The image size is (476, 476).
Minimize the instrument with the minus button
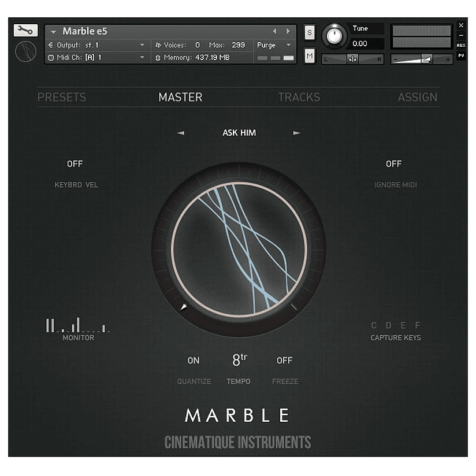tap(461, 35)
